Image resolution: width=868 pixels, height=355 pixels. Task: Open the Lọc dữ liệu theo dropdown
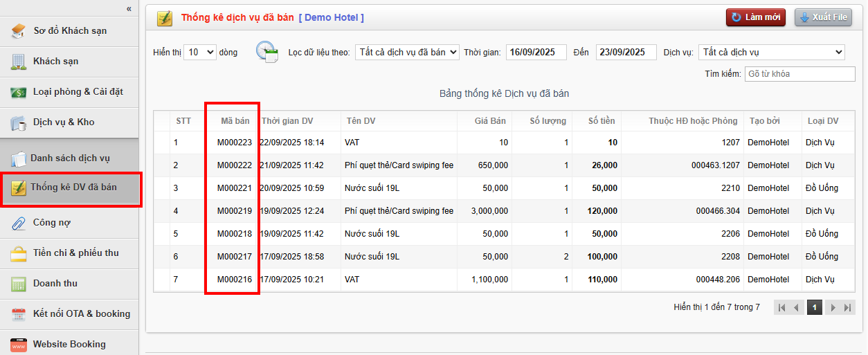click(x=407, y=53)
